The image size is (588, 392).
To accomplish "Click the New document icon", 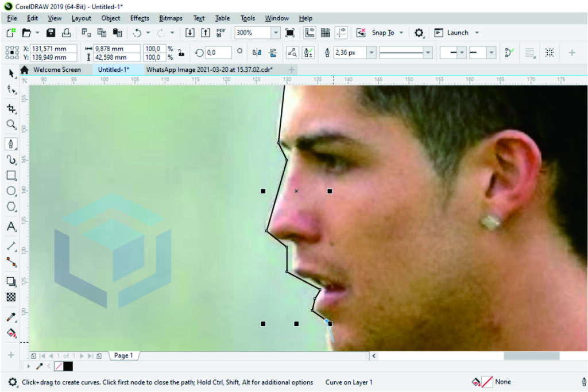I will coord(11,33).
